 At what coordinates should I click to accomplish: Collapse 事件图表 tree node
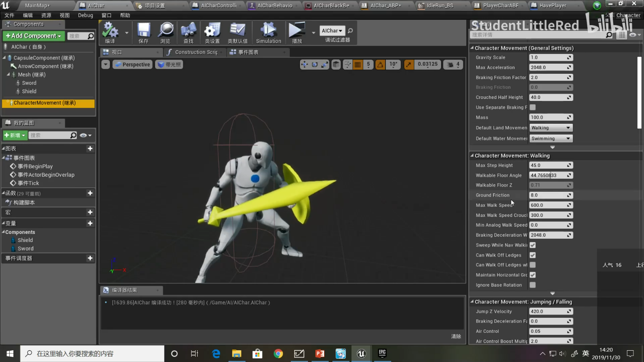coord(4,158)
